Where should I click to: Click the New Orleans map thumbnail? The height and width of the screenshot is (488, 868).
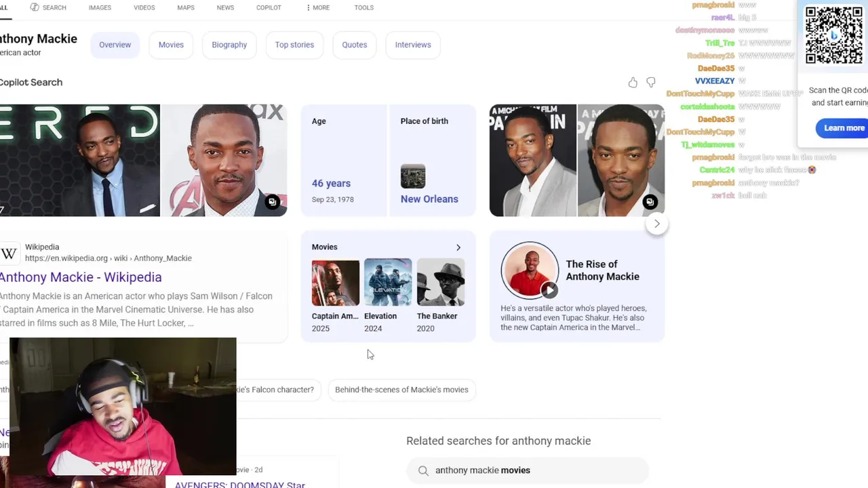coord(413,176)
